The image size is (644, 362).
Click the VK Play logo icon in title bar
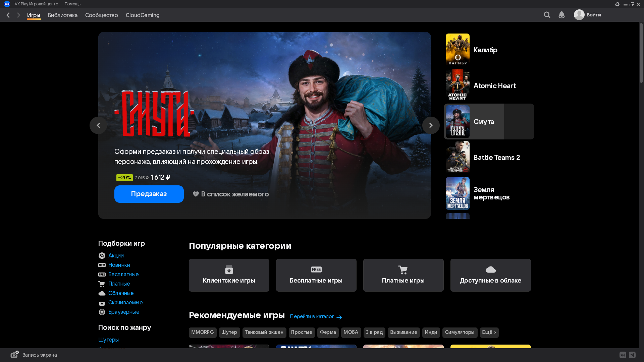tap(7, 4)
